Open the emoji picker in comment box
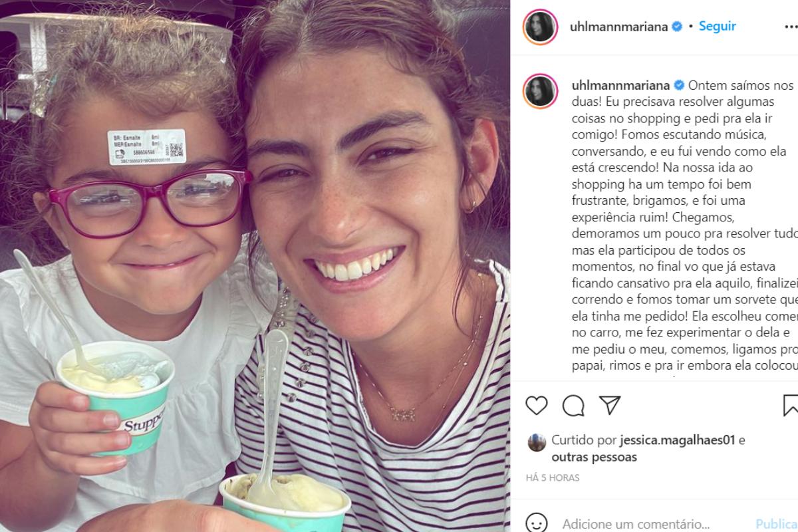The height and width of the screenshot is (532, 798). click(536, 523)
